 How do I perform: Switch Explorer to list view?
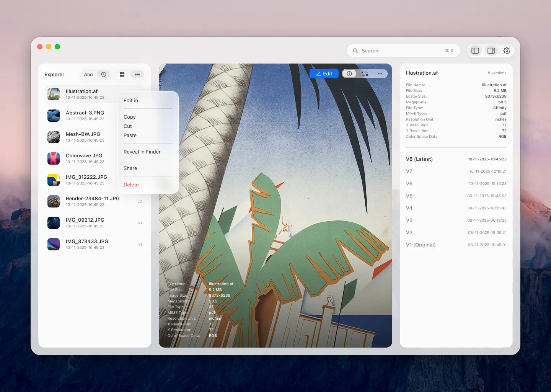[137, 75]
